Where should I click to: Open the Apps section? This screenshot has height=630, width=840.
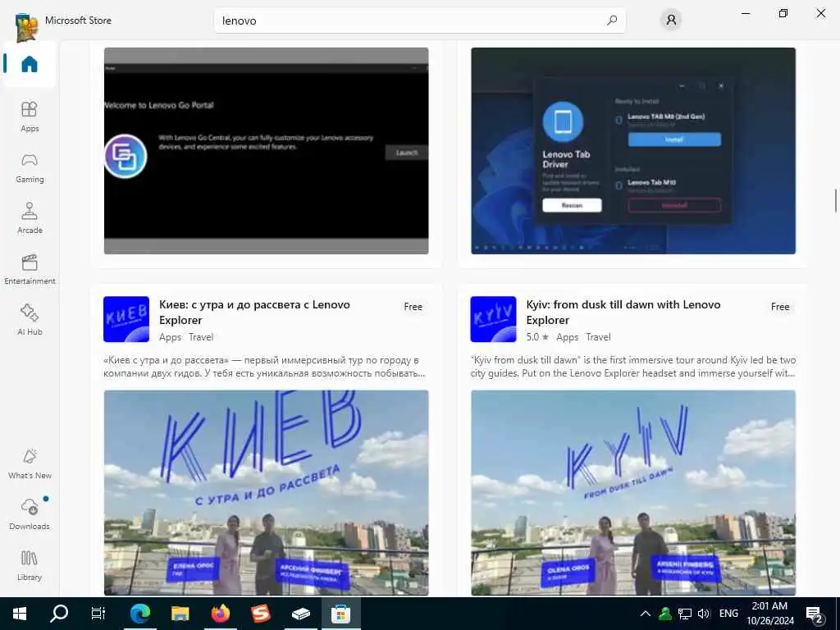point(30,116)
